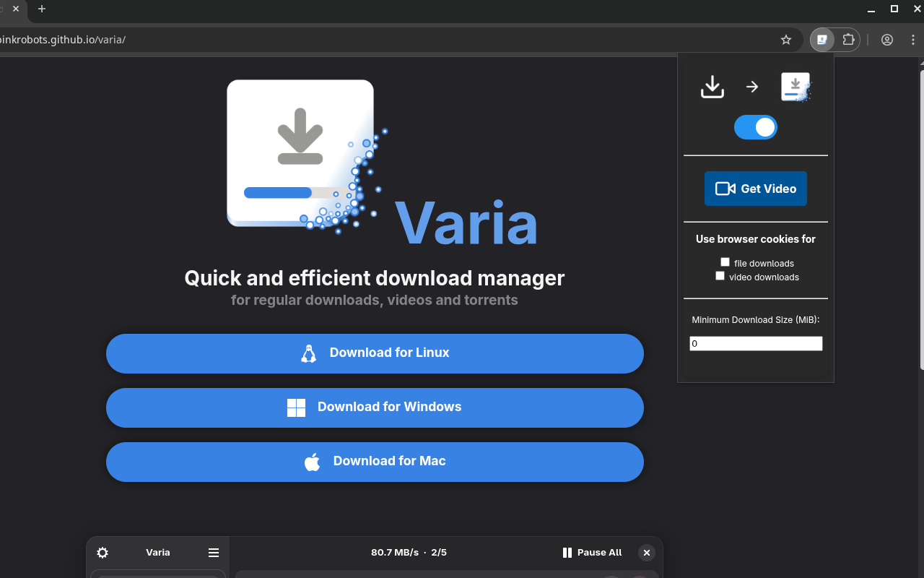The height and width of the screenshot is (578, 924).
Task: Click the Get Video button
Action: (x=756, y=189)
